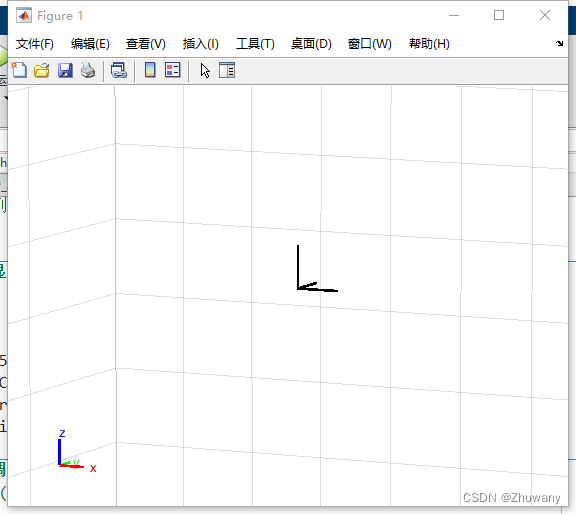The image size is (576, 514).
Task: Open the 桌面(D) menu
Action: point(311,44)
